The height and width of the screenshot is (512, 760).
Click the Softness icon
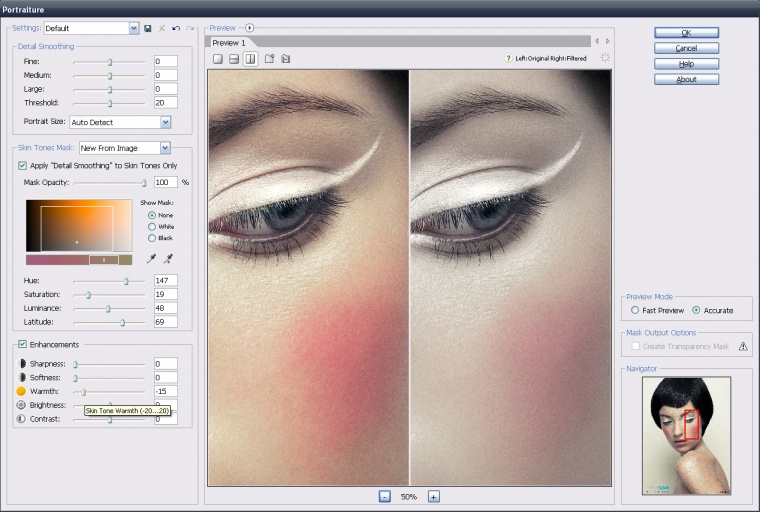click(x=21, y=377)
